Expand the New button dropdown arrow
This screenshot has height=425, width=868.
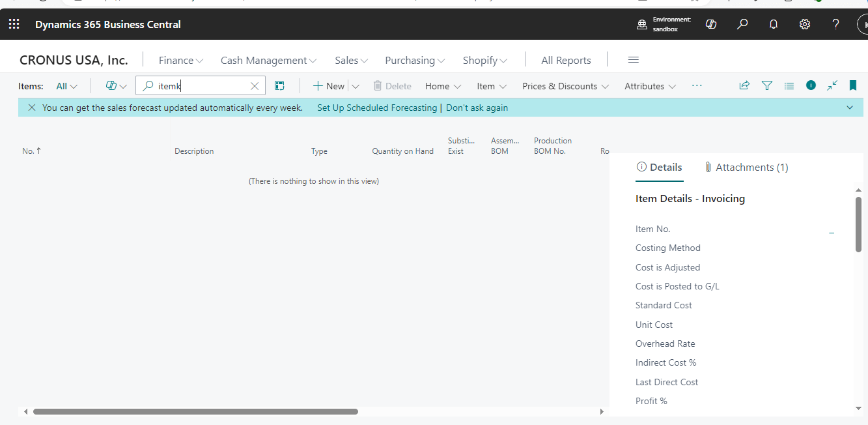[x=355, y=85]
